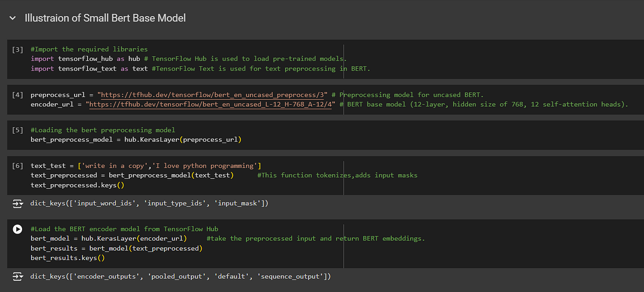
Task: Select cell number 3 execution indicator
Action: pyautogui.click(x=17, y=49)
